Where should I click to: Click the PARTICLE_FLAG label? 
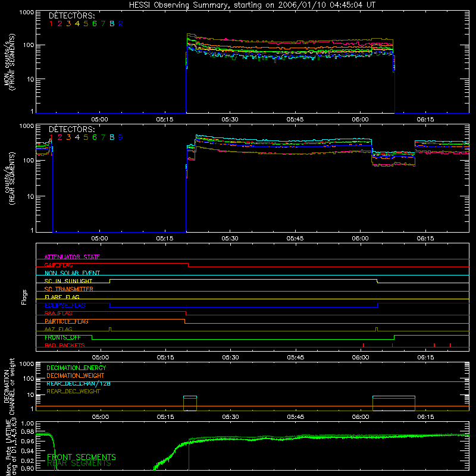(67, 321)
